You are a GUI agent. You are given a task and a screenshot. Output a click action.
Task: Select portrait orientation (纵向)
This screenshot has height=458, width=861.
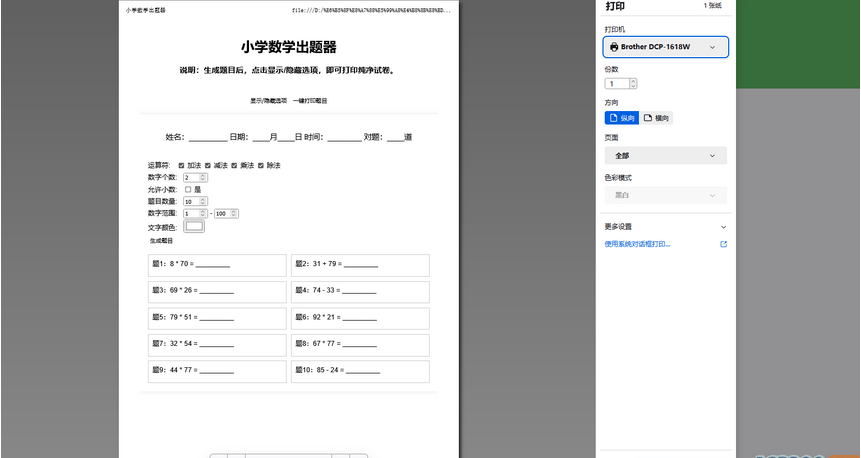click(622, 118)
